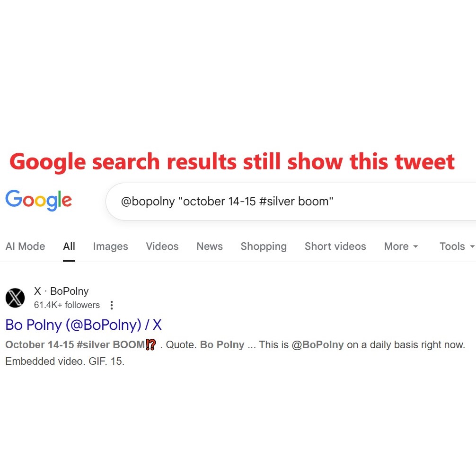Click the "X · BoPolny" site name

pos(61,291)
